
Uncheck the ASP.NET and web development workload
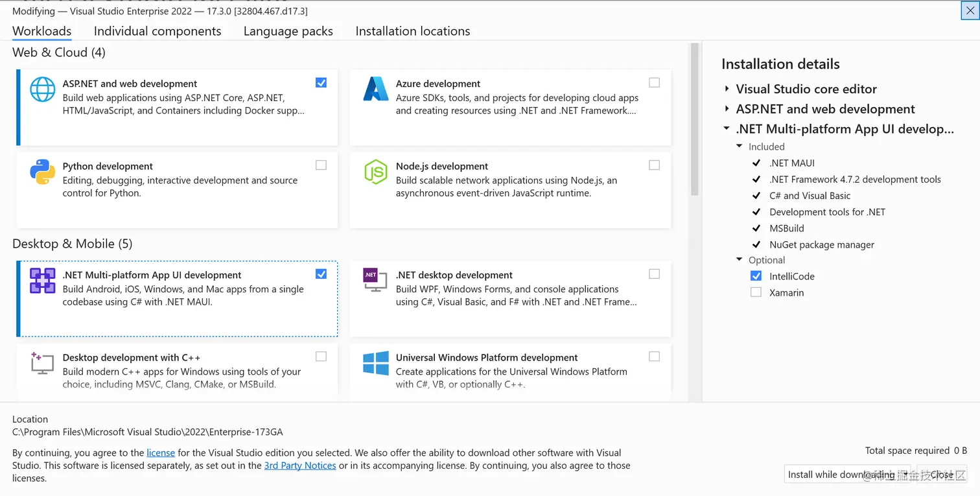[321, 82]
